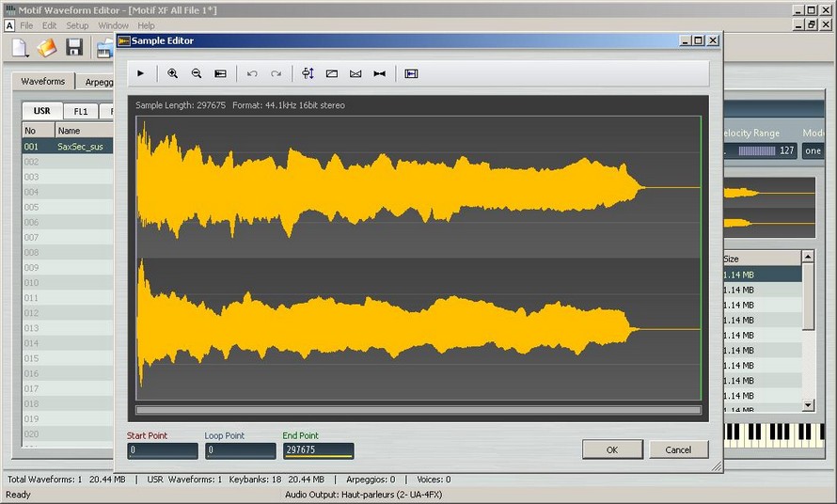This screenshot has height=504, width=837.
Task: Select the SaxSec_sus waveform row
Action: pyautogui.click(x=80, y=147)
